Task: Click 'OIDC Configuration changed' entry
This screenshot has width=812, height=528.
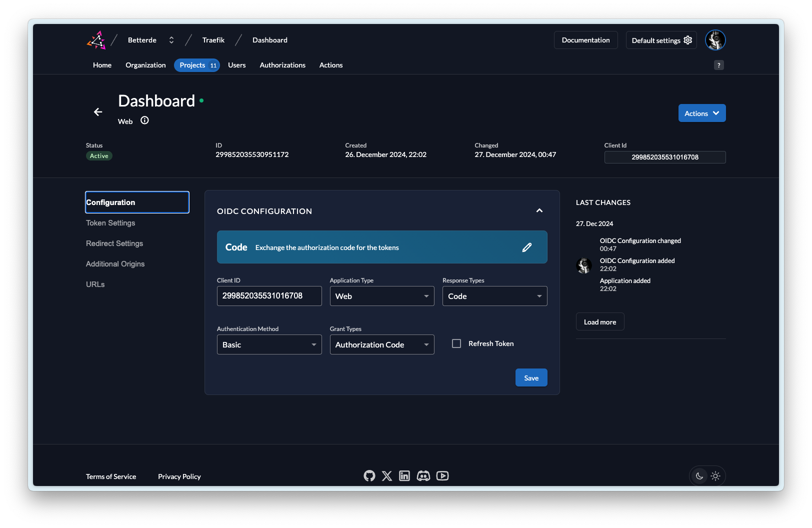Action: point(640,240)
